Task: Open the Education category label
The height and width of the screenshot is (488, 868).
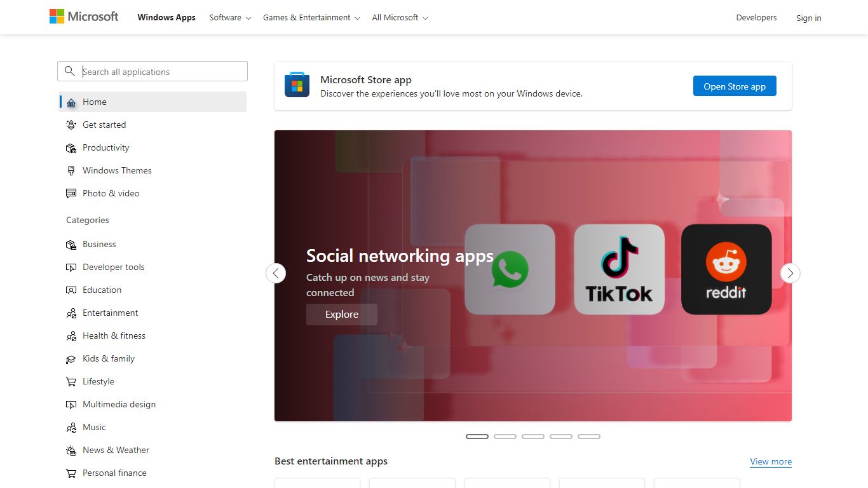Action: point(102,290)
